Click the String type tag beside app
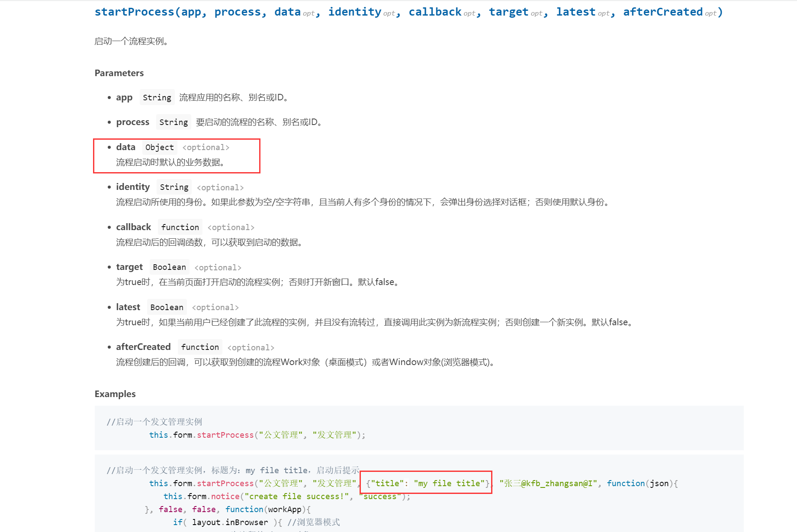 (157, 98)
